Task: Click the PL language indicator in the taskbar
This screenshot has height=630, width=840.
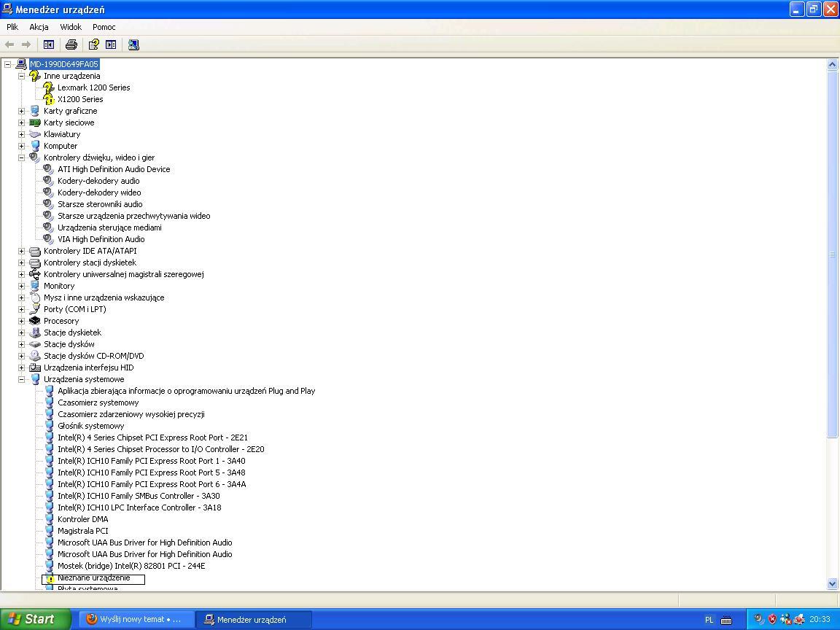Action: pyautogui.click(x=709, y=620)
